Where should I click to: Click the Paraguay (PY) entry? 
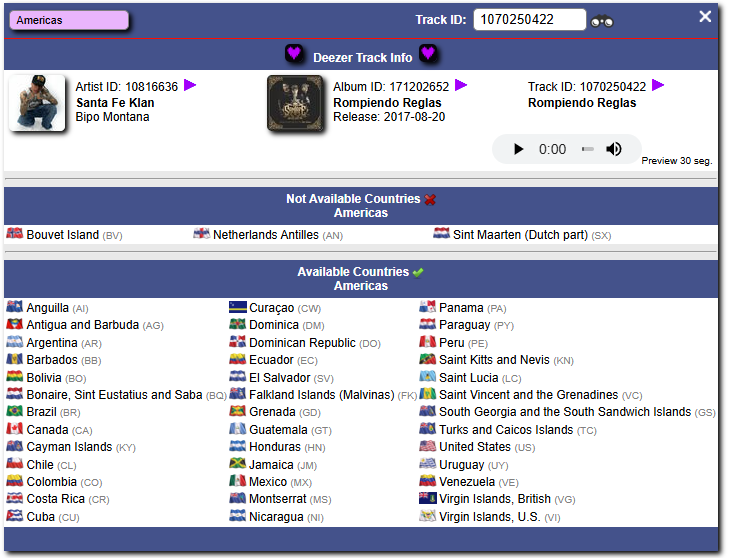pyautogui.click(x=466, y=325)
